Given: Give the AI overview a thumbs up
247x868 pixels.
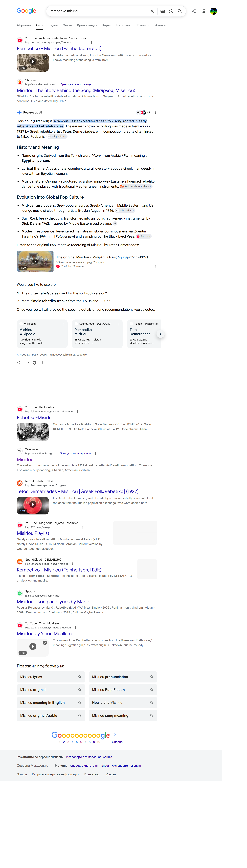Looking at the screenshot, I should (27, 363).
